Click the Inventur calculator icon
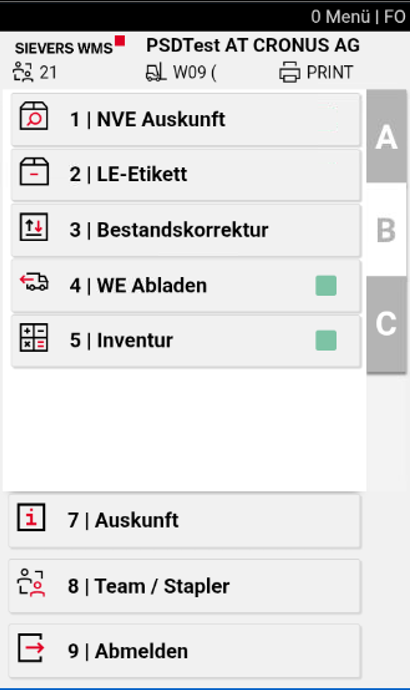The height and width of the screenshot is (690, 410). 34,338
